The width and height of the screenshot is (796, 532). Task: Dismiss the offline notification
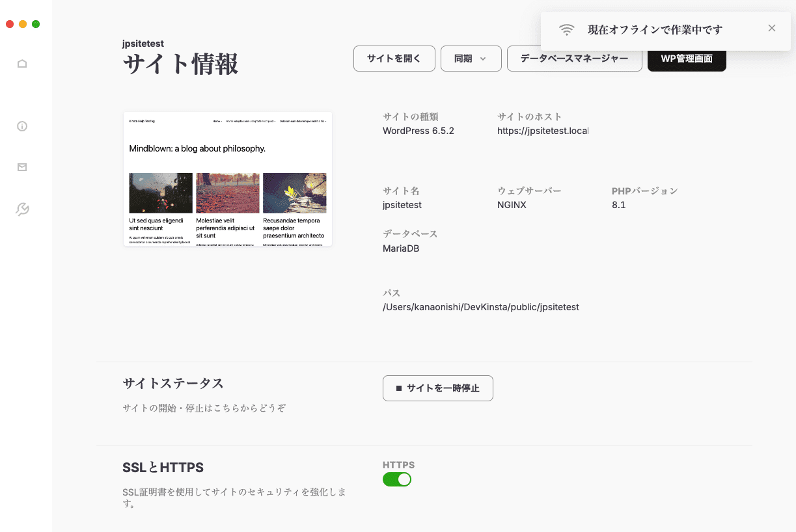[x=772, y=28]
